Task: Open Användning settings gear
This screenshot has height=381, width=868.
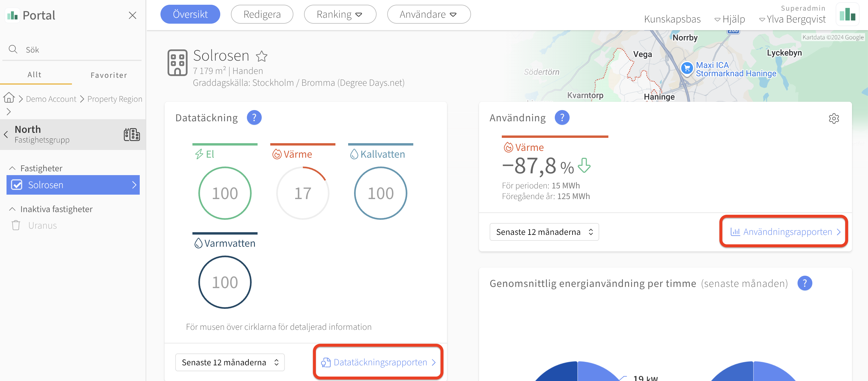Action: pyautogui.click(x=834, y=118)
